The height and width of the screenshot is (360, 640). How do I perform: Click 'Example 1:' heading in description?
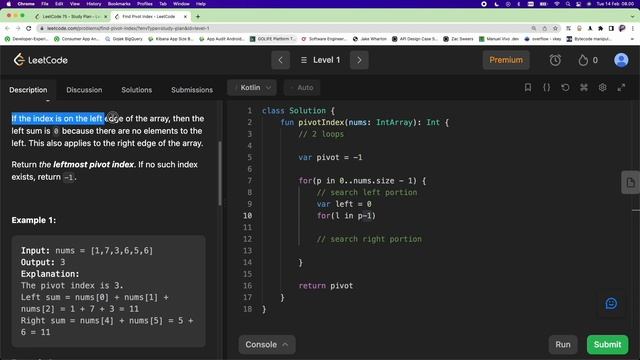tap(34, 220)
